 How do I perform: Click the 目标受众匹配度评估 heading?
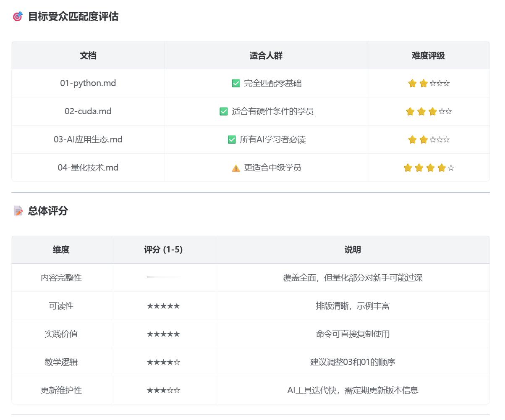point(73,17)
